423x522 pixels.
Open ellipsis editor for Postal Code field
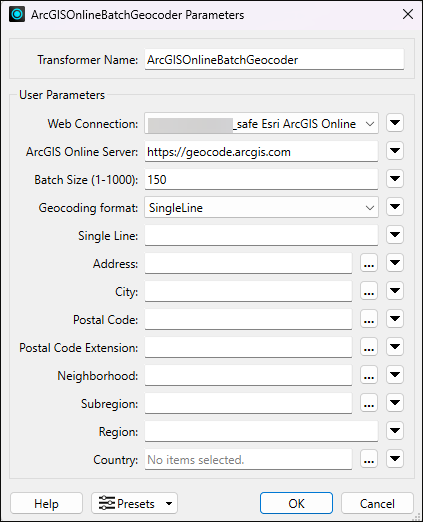click(369, 319)
